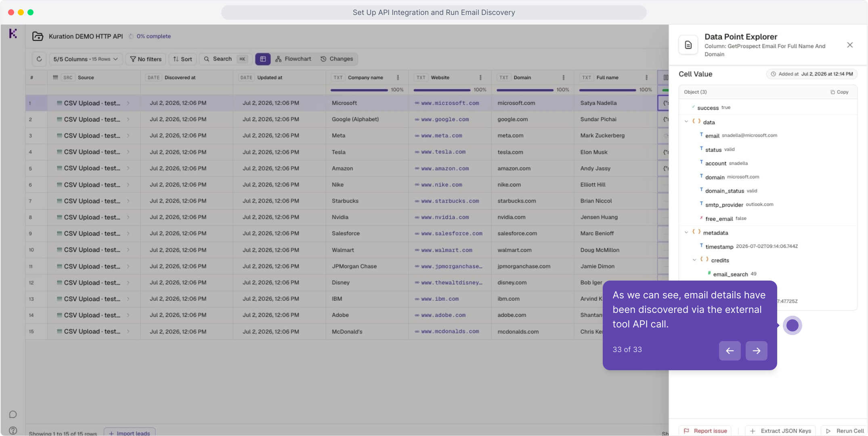Image resolution: width=868 pixels, height=436 pixels.
Task: Select the Elon Musk name cell
Action: coord(615,152)
